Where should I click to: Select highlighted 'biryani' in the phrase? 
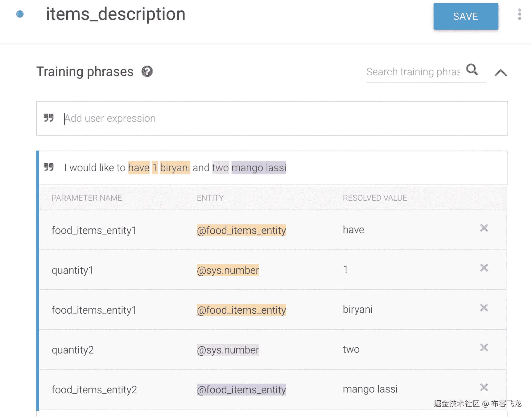[175, 168]
